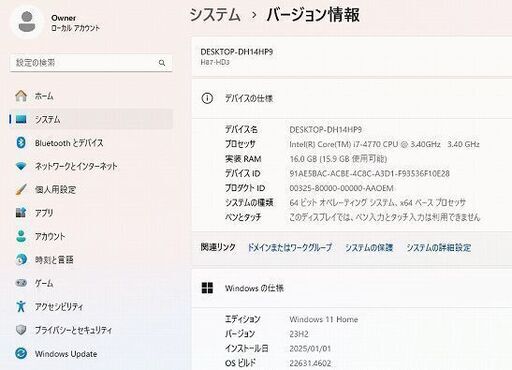Click the ペンとタッチ value text
512x370 pixels.
[x=385, y=217]
